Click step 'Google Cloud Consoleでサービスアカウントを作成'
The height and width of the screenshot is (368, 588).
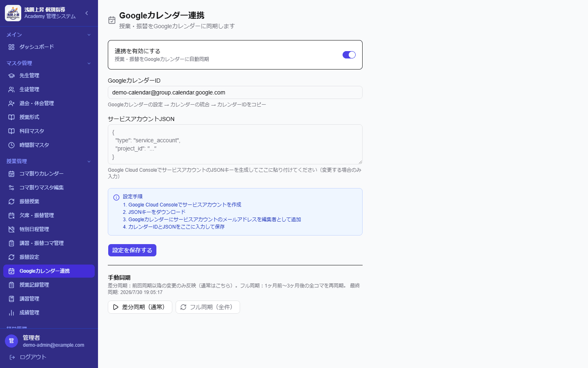pos(185,205)
